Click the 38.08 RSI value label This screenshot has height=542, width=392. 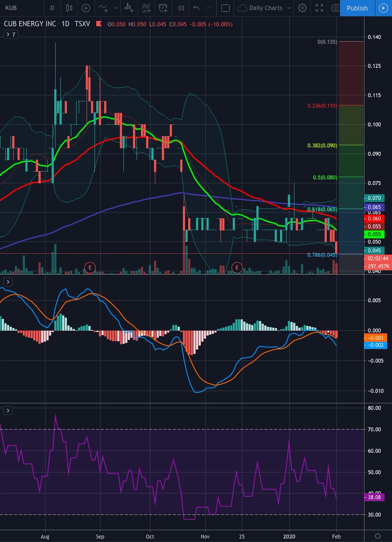tap(375, 497)
